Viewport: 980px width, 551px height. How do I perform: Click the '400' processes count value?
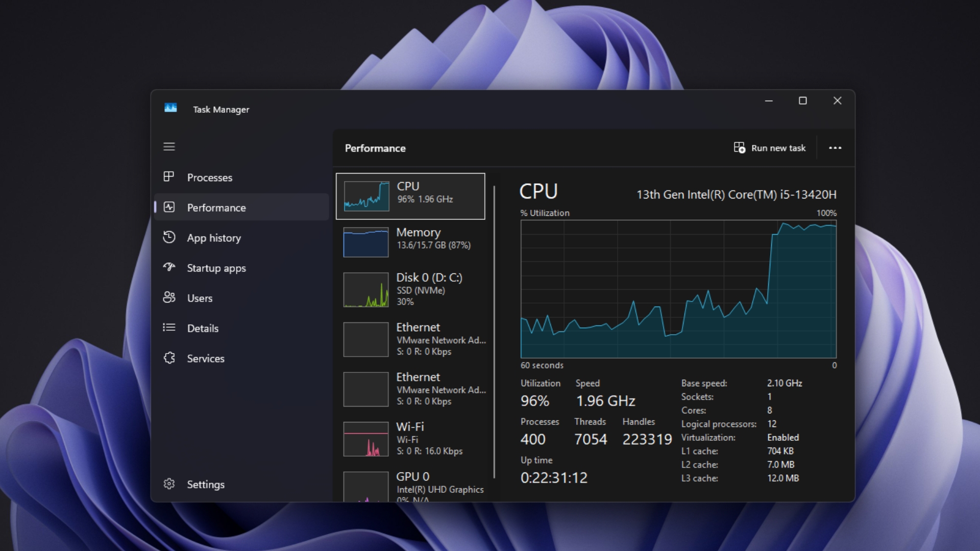(x=533, y=439)
